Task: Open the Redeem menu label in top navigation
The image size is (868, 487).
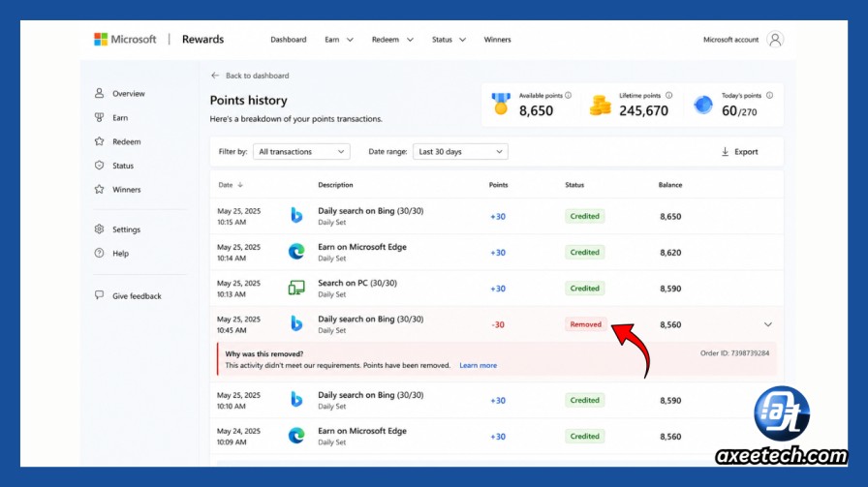Action: pos(386,40)
